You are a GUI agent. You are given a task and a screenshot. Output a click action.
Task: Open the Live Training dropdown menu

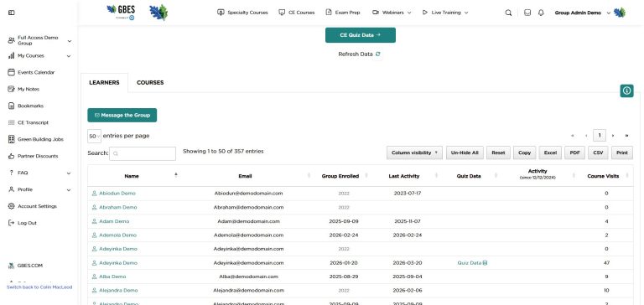coord(445,13)
